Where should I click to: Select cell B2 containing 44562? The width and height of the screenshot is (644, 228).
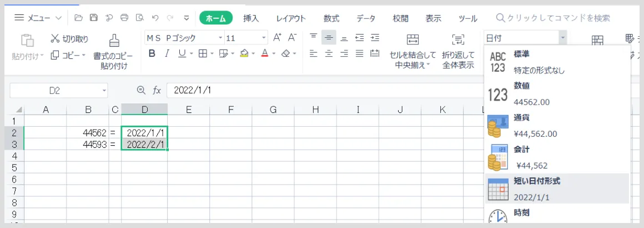88,133
